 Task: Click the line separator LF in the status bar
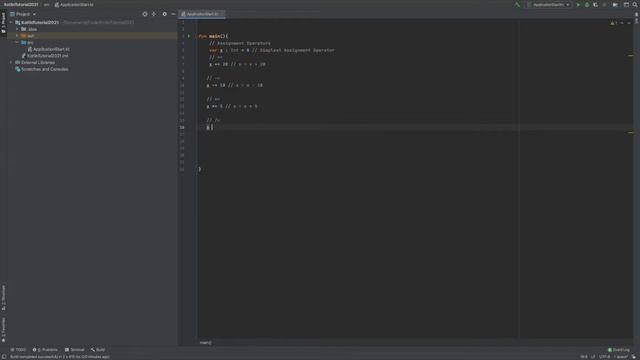point(593,357)
